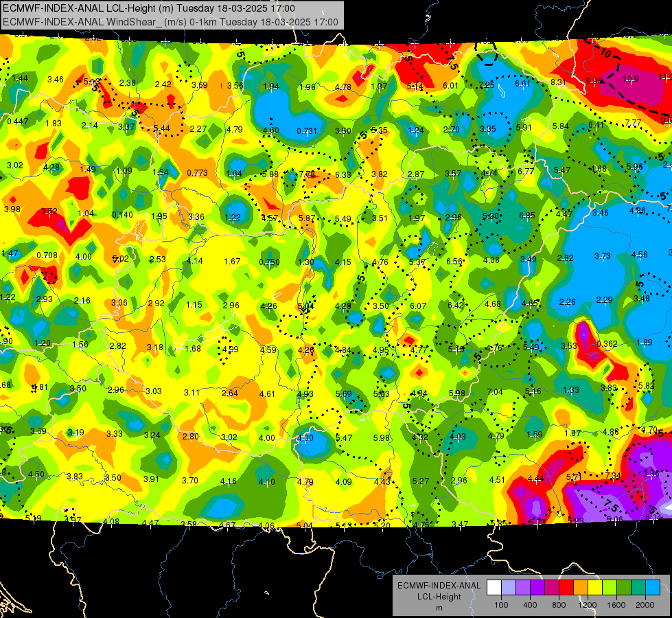672x618 pixels.
Task: Click the LCL-Height title line at top
Action: 149,8
